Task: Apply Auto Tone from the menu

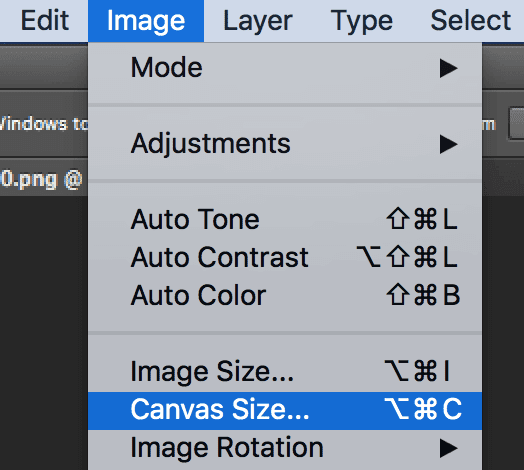Action: (x=285, y=220)
